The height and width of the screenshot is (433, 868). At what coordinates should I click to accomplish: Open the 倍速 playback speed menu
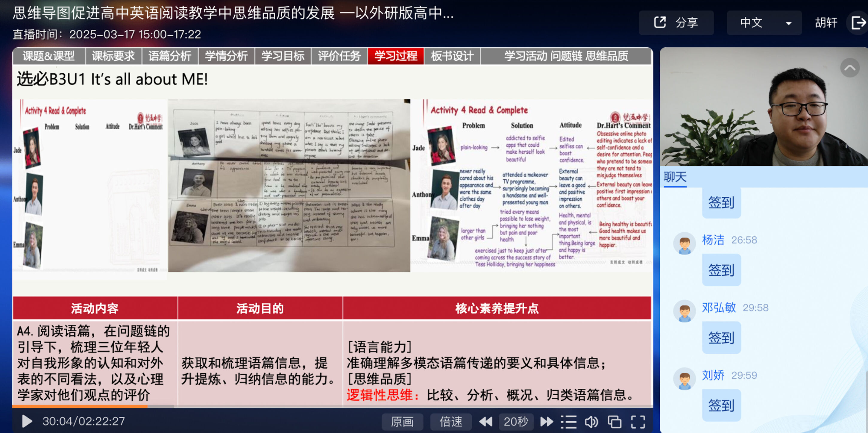tap(450, 422)
